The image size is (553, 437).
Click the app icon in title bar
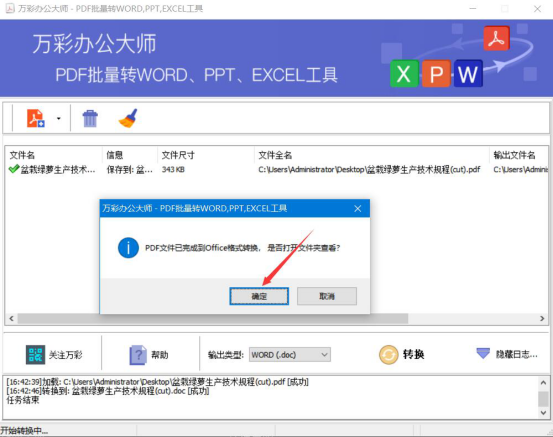10,8
